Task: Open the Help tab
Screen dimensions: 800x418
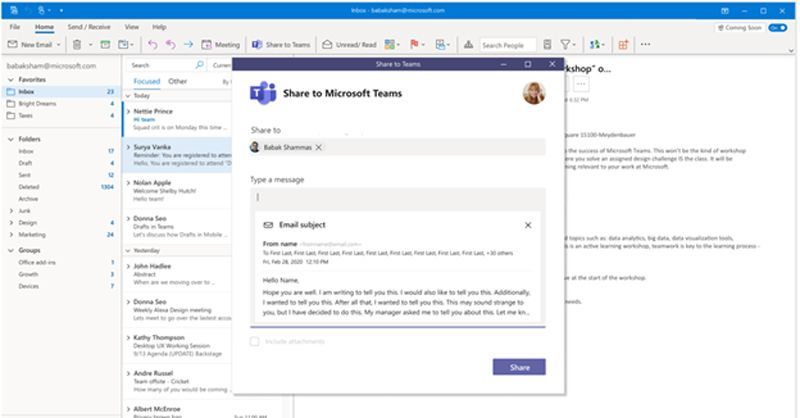Action: pyautogui.click(x=159, y=27)
